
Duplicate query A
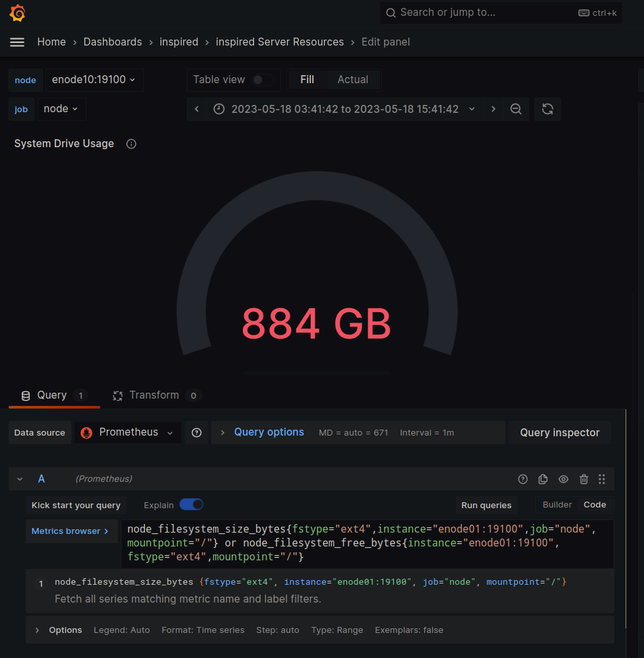click(543, 479)
